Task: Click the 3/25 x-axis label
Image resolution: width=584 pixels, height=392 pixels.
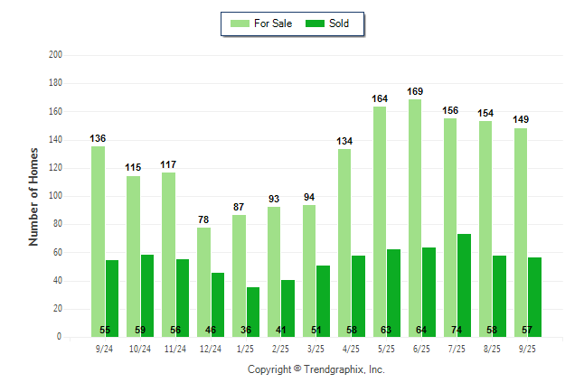Action: click(316, 349)
